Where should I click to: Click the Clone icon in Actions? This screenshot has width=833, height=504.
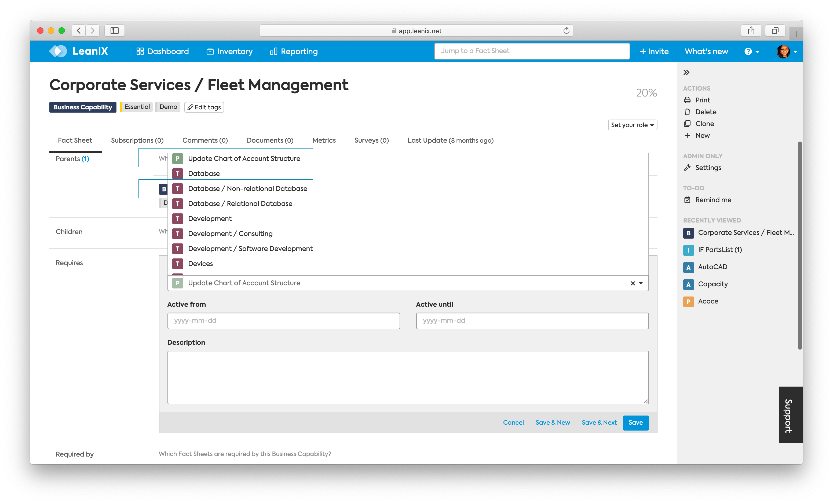tap(687, 124)
